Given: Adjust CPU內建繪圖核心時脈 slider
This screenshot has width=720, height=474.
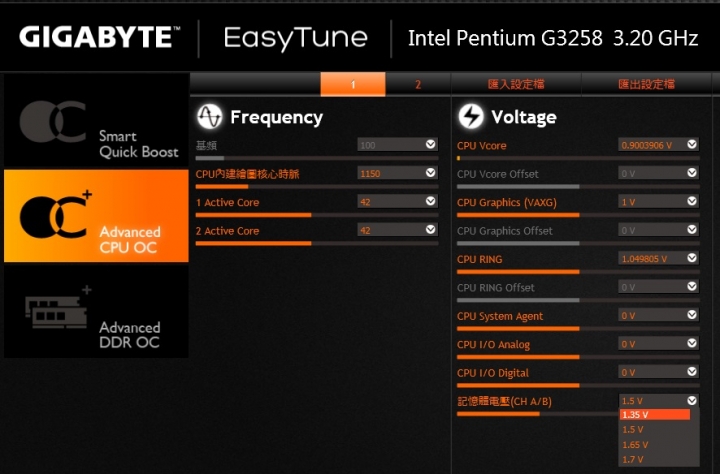Looking at the screenshot, I should pyautogui.click(x=317, y=186).
